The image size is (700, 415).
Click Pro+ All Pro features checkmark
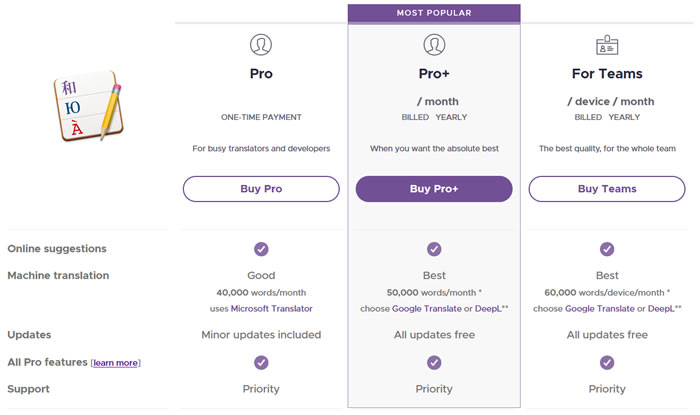tap(434, 362)
